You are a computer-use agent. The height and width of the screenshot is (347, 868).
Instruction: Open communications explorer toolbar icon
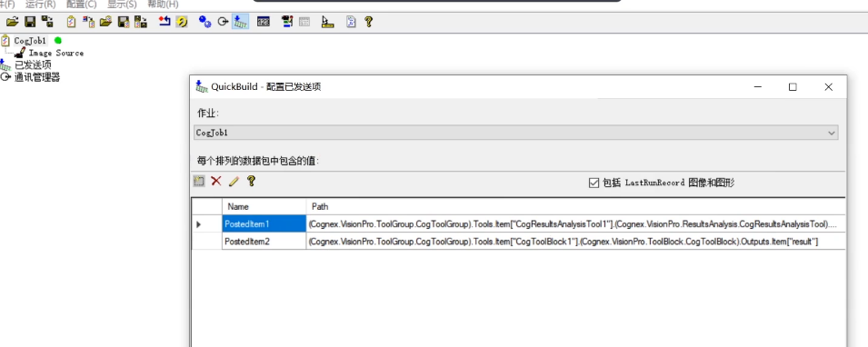click(223, 22)
